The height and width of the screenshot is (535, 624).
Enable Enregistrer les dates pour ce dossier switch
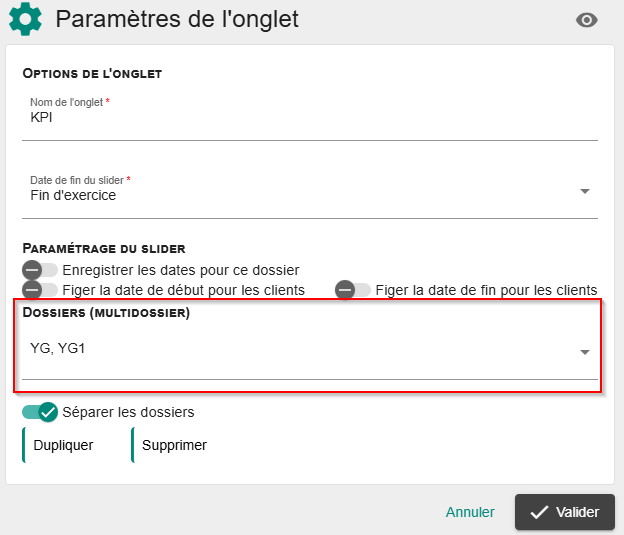pyautogui.click(x=40, y=270)
